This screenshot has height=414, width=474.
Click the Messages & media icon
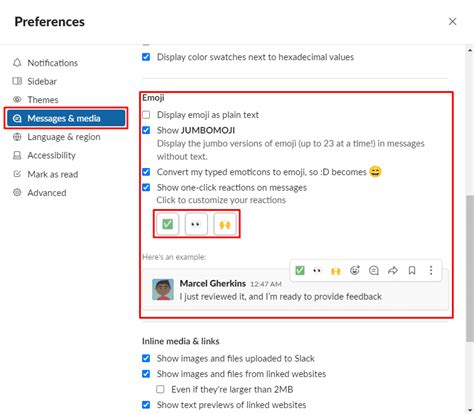click(17, 118)
